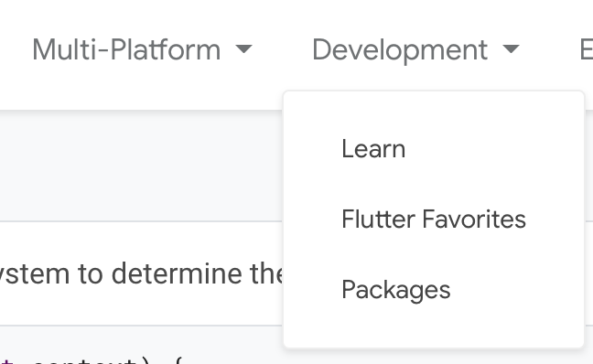Click the caret icon next to Development
The height and width of the screenshot is (364, 593).
click(x=512, y=48)
